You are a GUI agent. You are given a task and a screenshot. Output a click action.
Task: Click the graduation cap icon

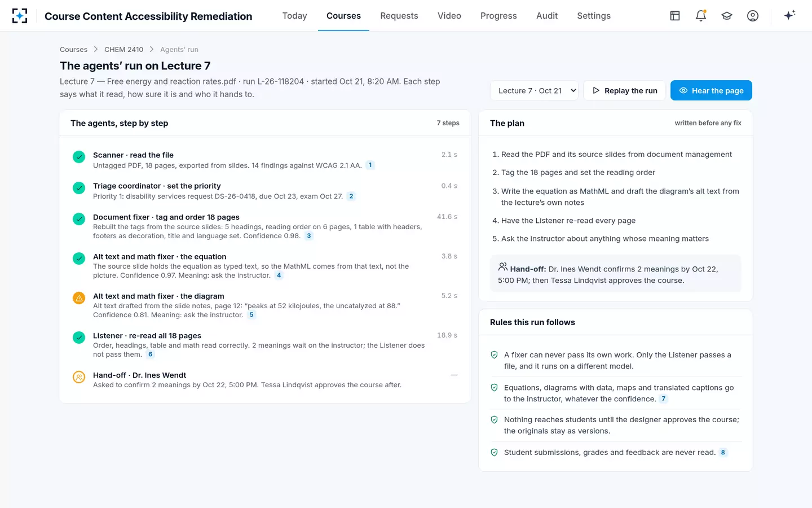point(727,16)
